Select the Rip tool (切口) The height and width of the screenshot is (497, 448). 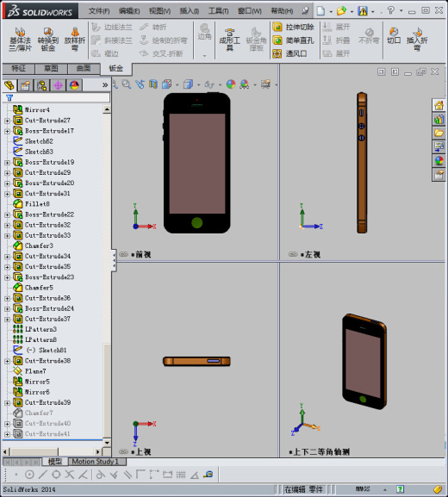pos(394,35)
